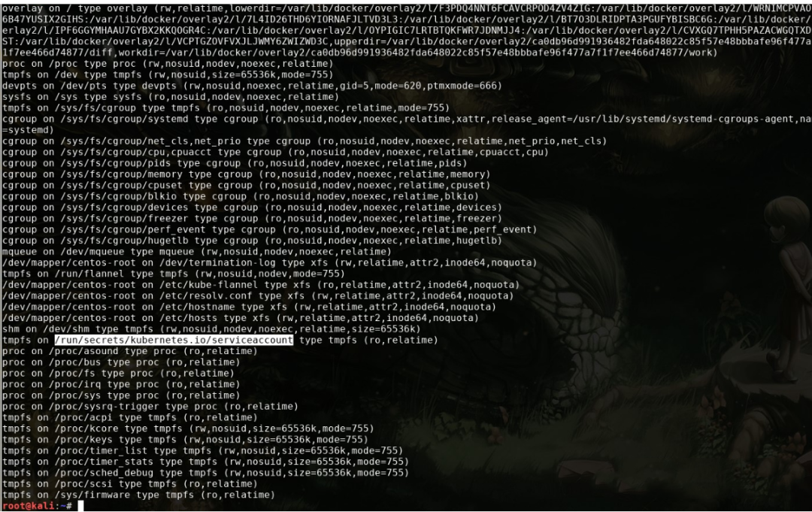
Task: Click the /proc/sysrq-trigger line
Action: pos(150,407)
